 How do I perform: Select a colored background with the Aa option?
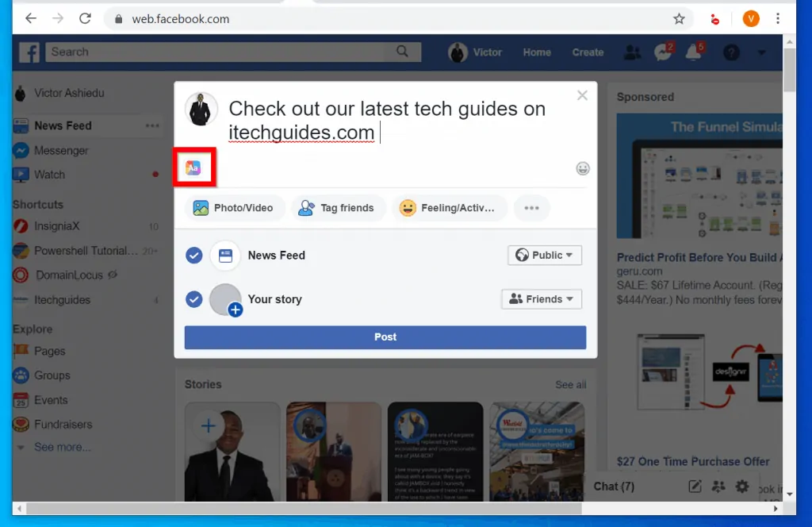(194, 167)
